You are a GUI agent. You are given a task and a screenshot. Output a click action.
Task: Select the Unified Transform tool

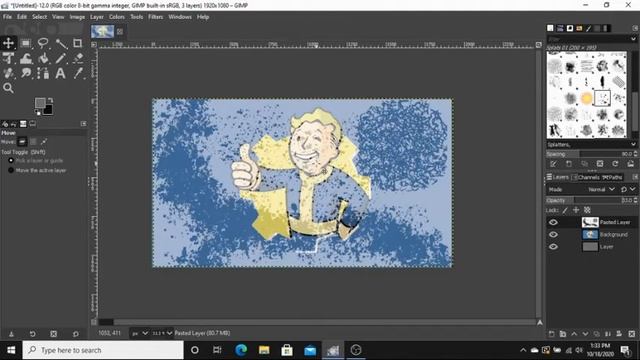coord(8,58)
